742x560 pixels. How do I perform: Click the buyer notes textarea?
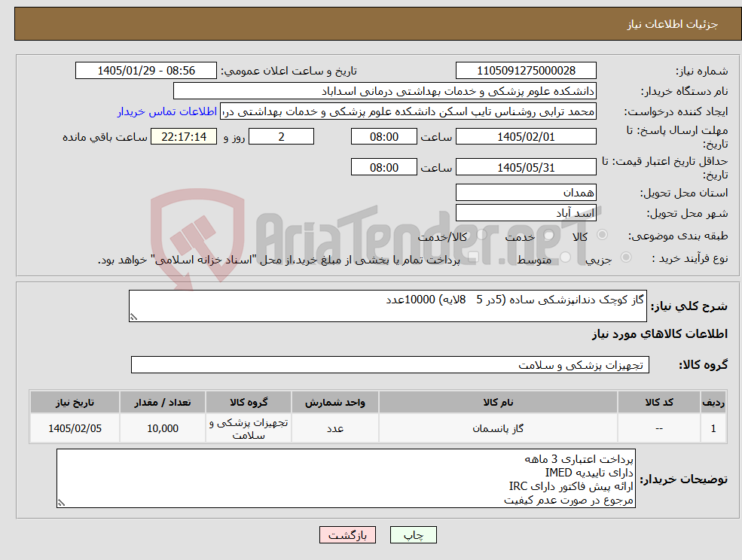click(346, 479)
